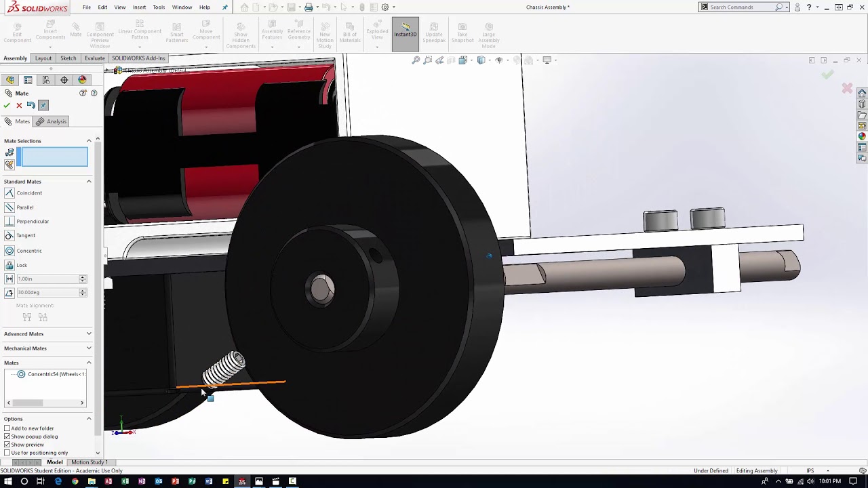Click the Undo arrow in Mate panel
Screen dimensions: 868x488
click(31, 105)
